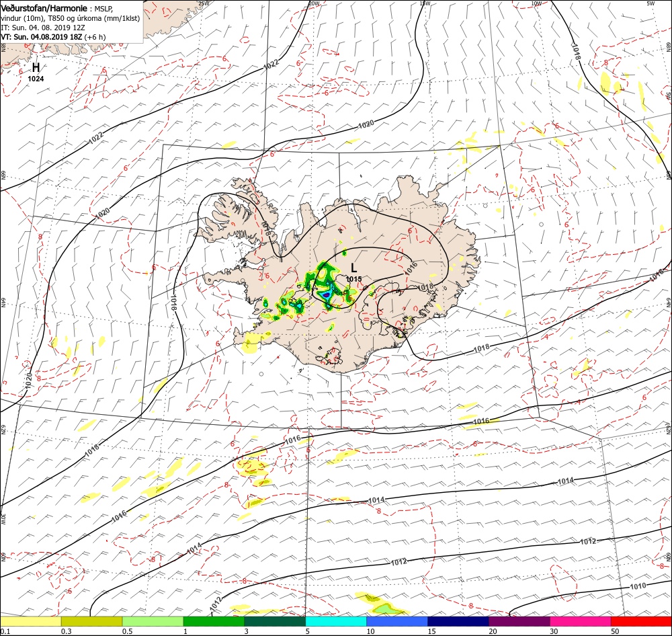Click the dark green 3 mm legend swatch
This screenshot has height=636, width=672.
pyautogui.click(x=275, y=621)
